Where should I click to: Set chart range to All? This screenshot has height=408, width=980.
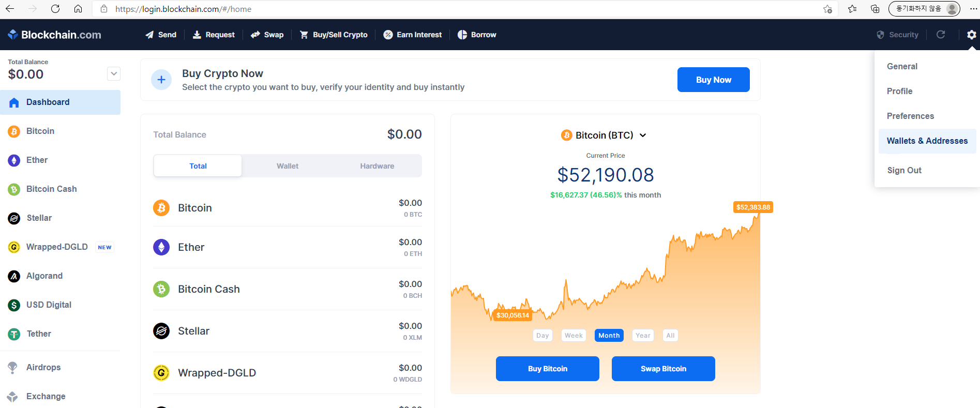670,335
